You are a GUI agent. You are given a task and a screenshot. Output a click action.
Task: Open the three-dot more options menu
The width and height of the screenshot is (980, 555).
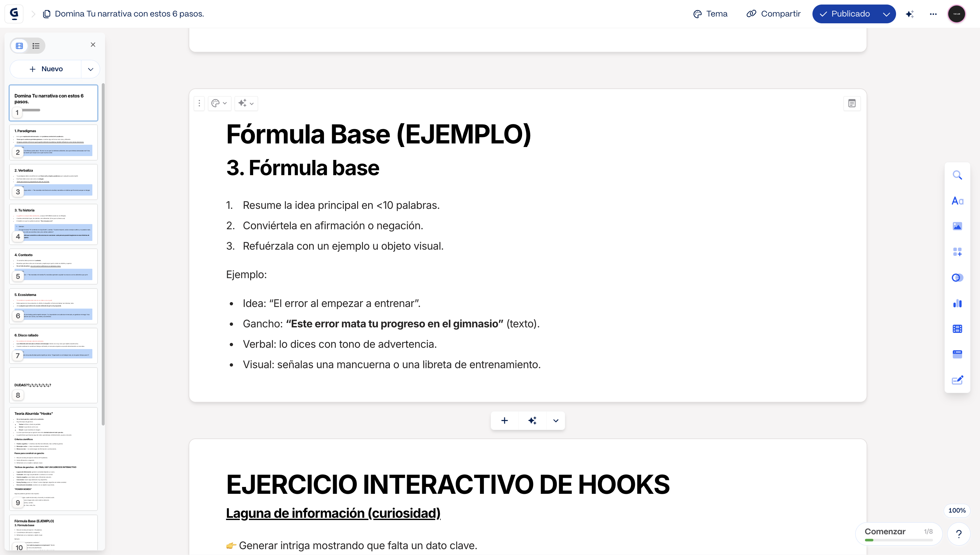coord(933,14)
